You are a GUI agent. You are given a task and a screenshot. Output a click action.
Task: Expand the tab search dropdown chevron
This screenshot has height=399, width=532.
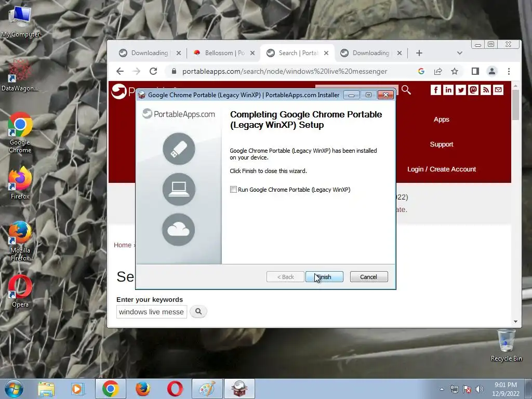[459, 53]
